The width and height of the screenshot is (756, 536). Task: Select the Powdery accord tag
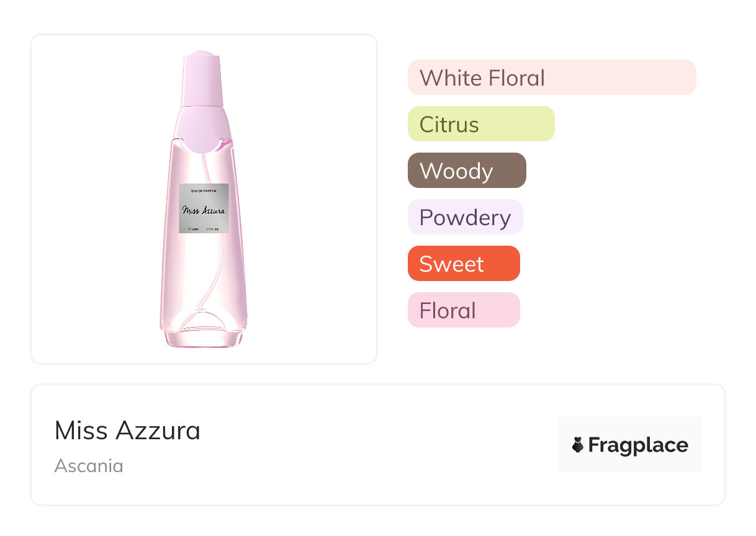coord(465,217)
